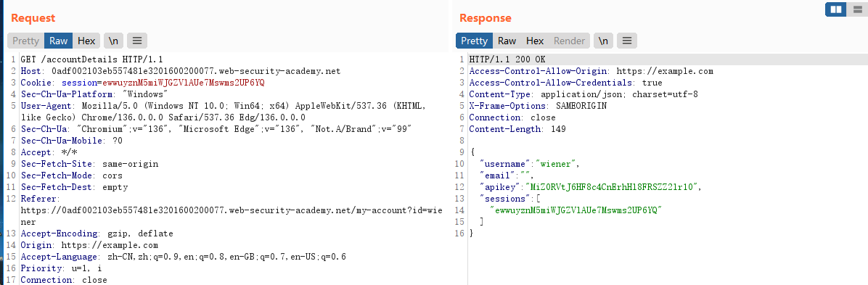868x285 pixels.
Task: Open the Response panel hamburger menu icon
Action: [626, 41]
